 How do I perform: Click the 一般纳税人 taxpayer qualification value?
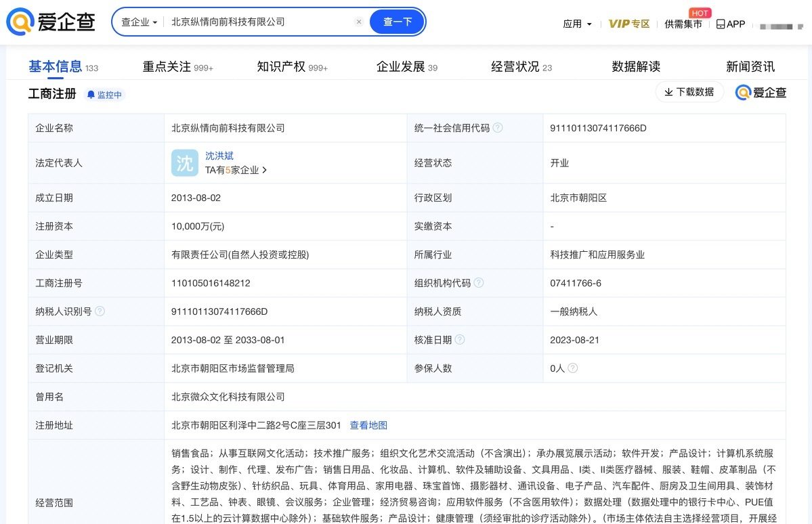coord(573,311)
